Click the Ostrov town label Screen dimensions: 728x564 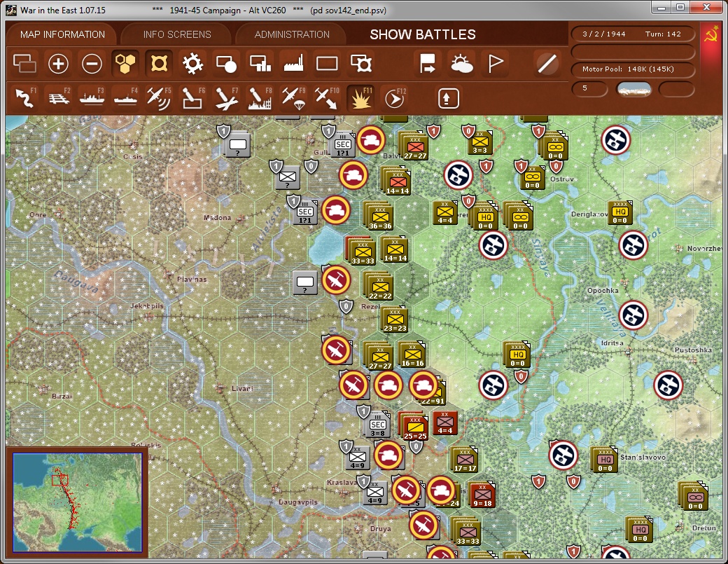coord(562,179)
